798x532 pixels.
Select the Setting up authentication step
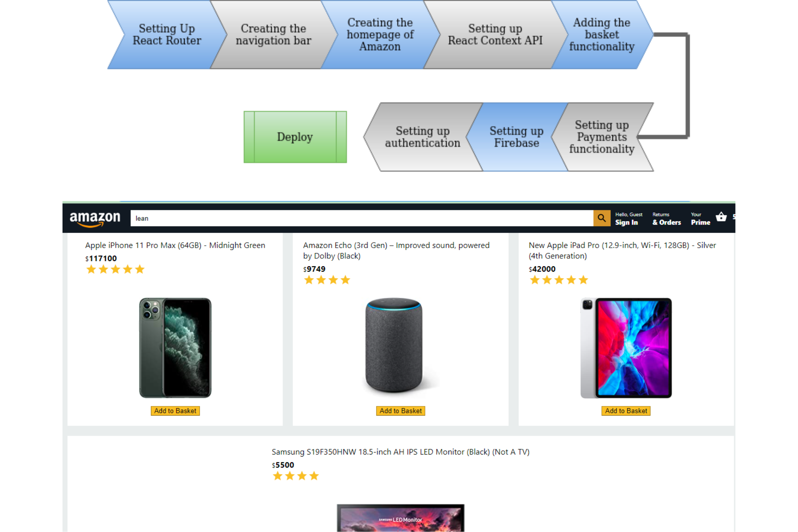[423, 137]
